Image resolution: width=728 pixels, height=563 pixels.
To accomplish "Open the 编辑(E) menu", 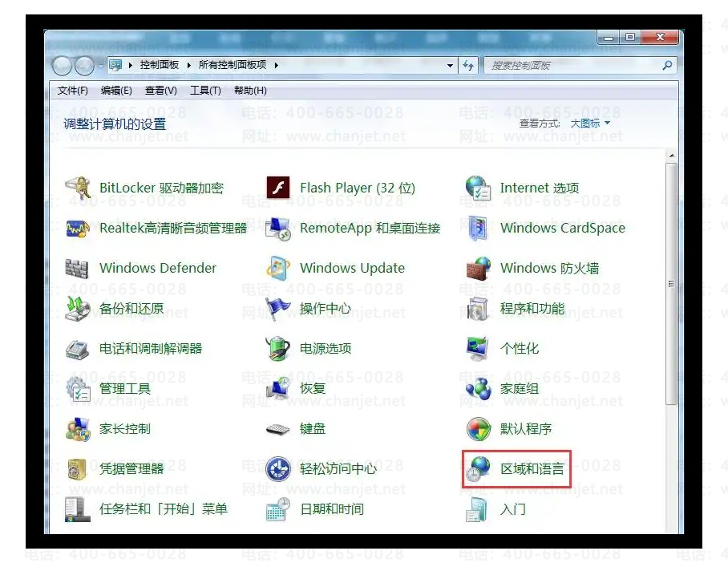I will click(x=116, y=91).
